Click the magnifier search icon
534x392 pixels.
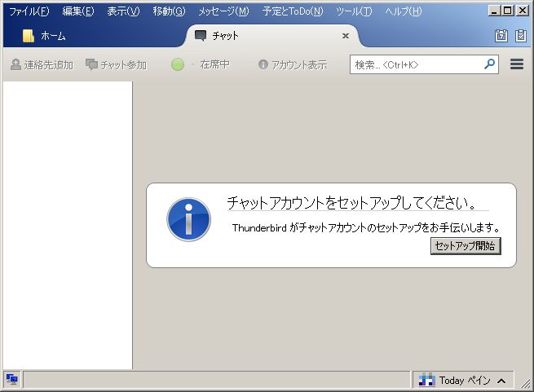[489, 64]
